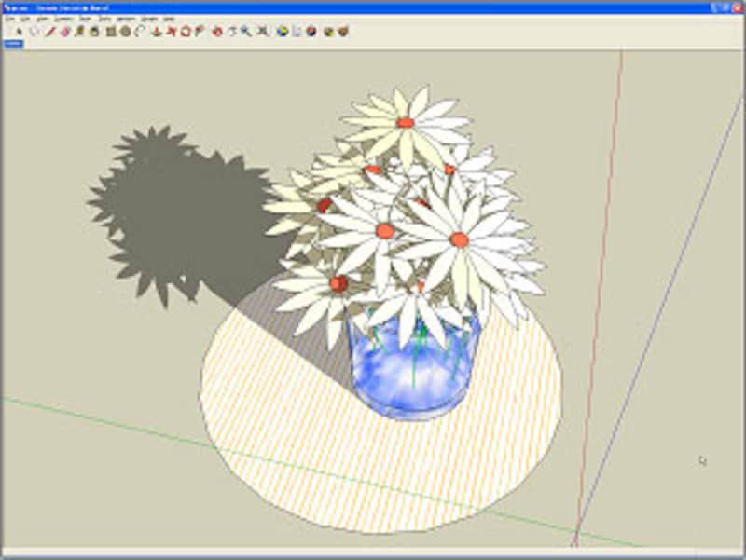Click the Google Earth Get Current View icon
The width and height of the screenshot is (746, 560).
coord(283,32)
